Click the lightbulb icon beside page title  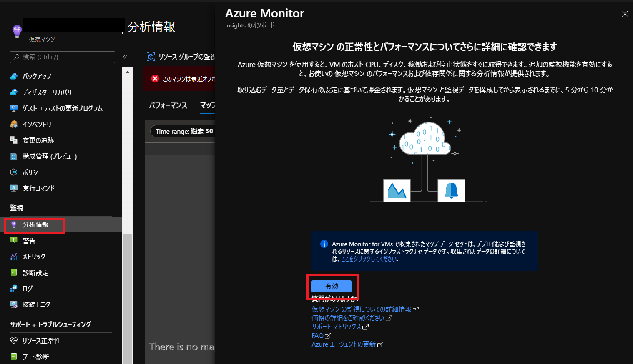(x=17, y=31)
